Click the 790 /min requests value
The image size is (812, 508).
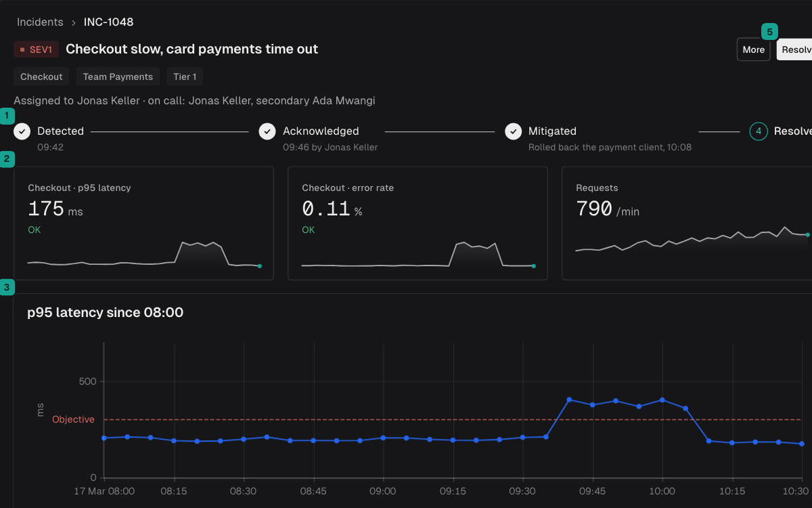[608, 209]
